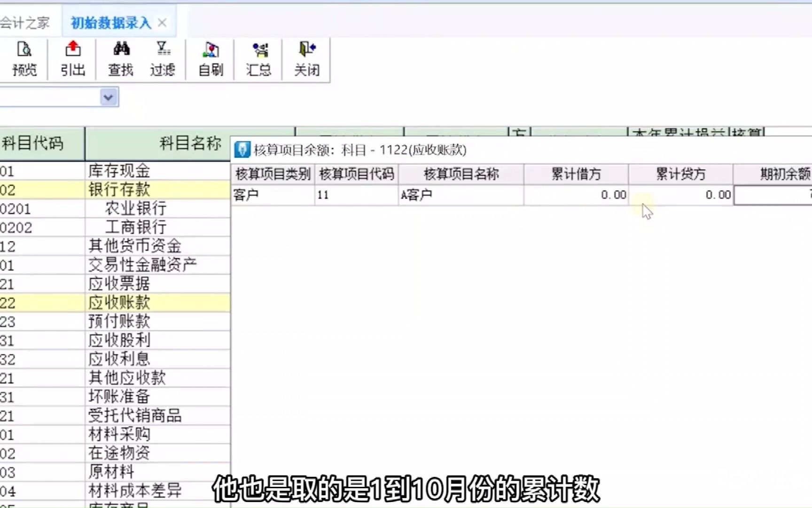Viewport: 812px width, 508px height.
Task: Close the 初始数据录入 tab
Action: [x=162, y=23]
